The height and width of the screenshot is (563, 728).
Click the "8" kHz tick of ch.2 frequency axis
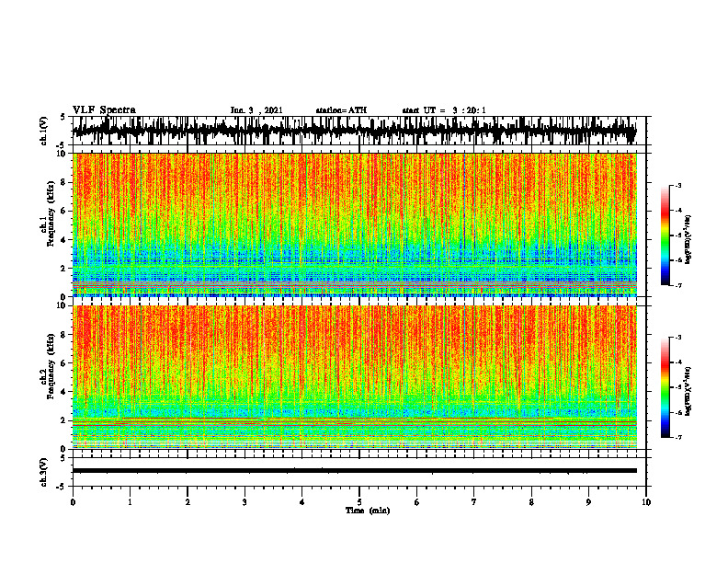(x=63, y=335)
